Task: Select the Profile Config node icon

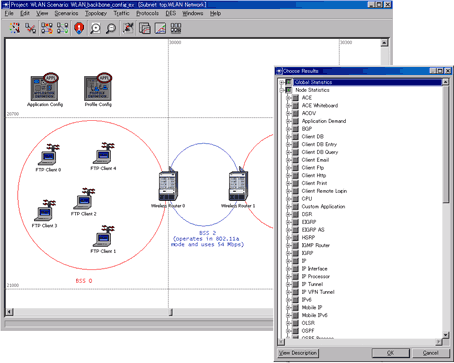Action: point(98,87)
